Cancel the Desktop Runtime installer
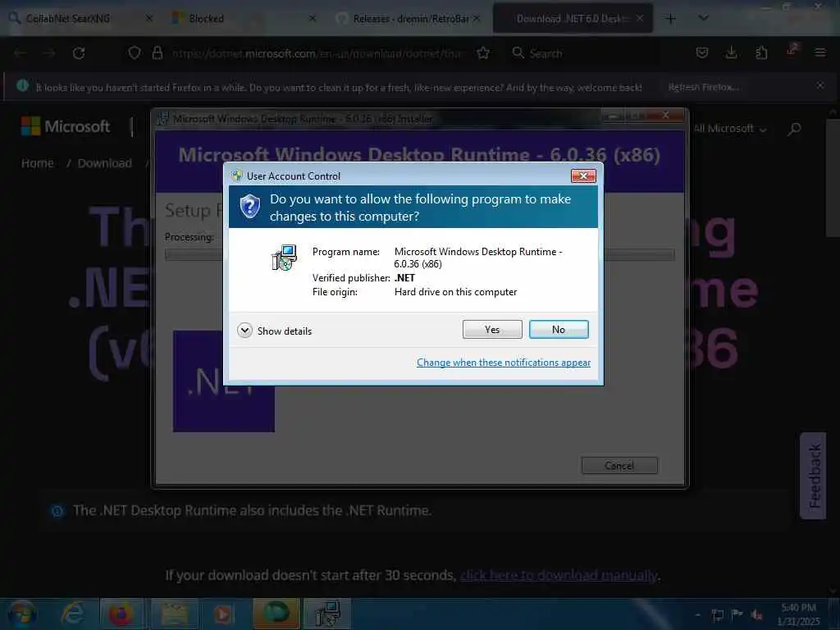Screen dimensions: 840x630 (619, 466)
